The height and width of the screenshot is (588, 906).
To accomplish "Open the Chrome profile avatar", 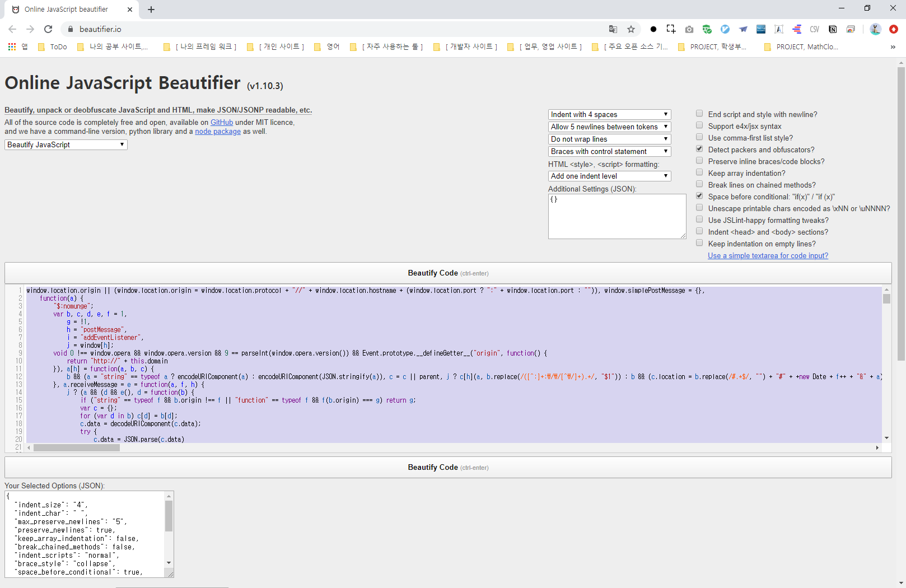I will click(876, 29).
